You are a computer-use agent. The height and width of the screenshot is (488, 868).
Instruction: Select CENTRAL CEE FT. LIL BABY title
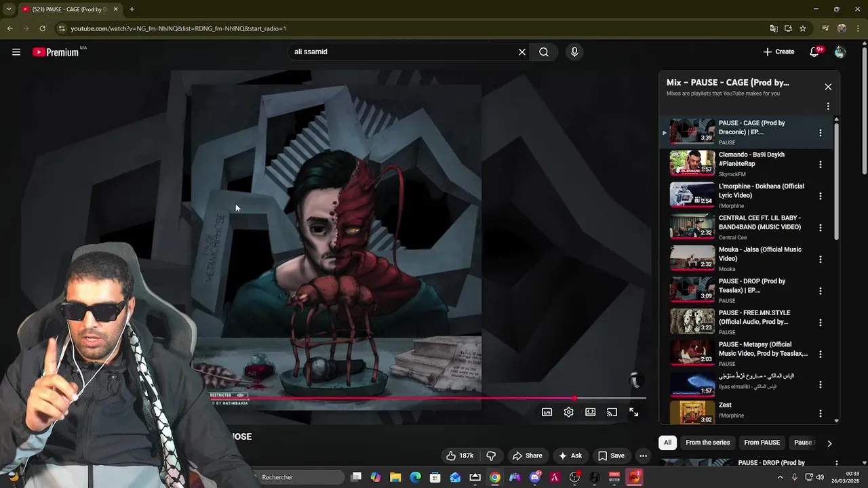[x=759, y=222]
